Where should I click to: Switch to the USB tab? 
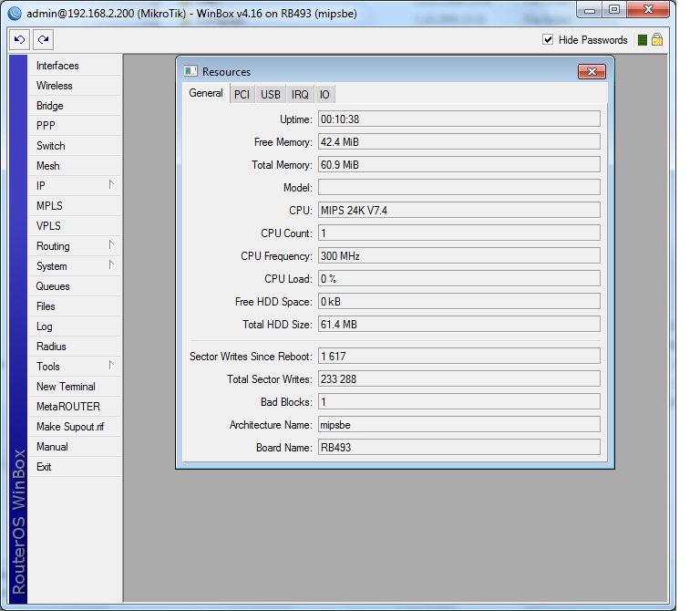[x=271, y=95]
